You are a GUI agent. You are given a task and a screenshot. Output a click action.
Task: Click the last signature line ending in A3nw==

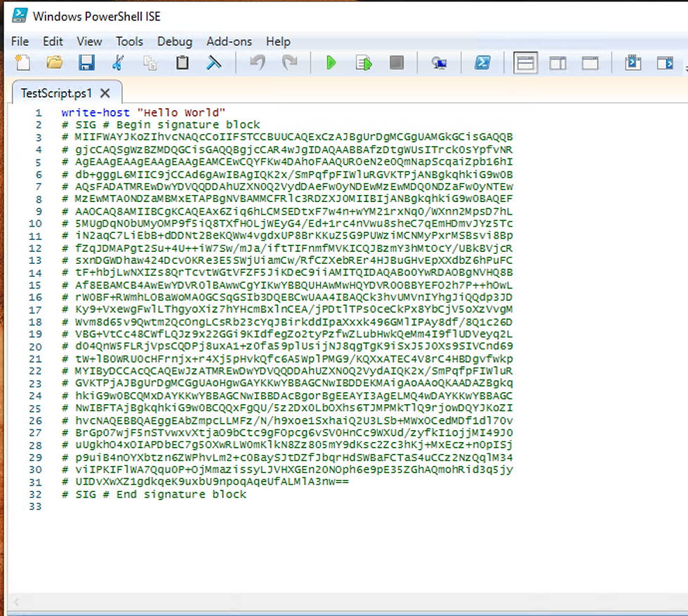(x=205, y=482)
